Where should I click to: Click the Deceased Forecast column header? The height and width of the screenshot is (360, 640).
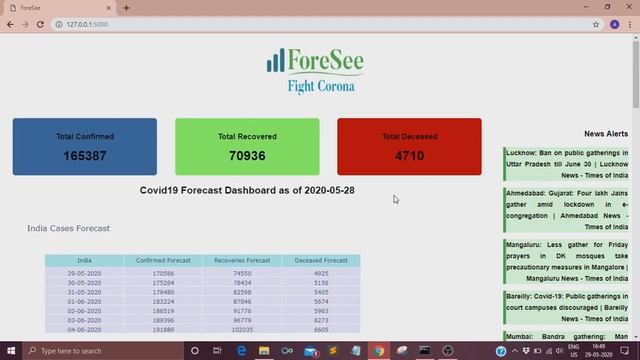click(x=321, y=260)
